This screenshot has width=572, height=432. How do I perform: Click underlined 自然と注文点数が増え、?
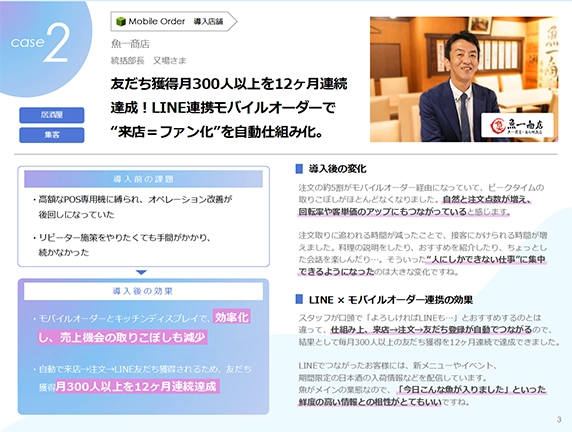(x=487, y=200)
